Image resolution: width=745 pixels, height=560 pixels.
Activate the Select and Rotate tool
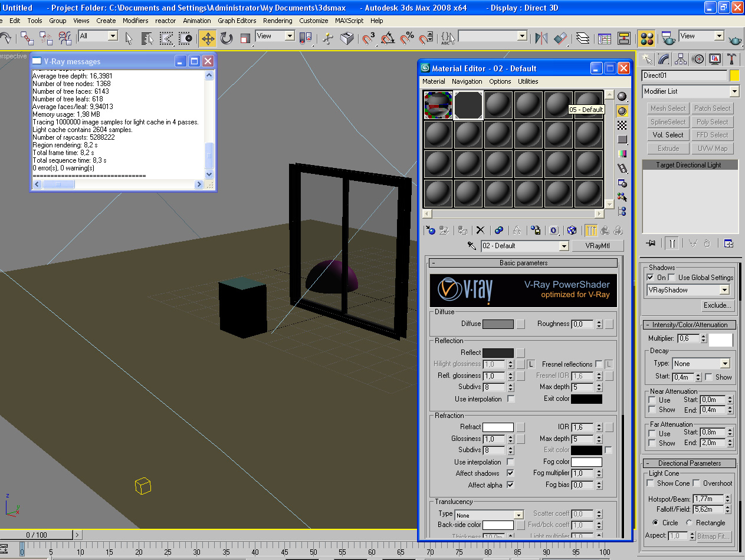[227, 38]
